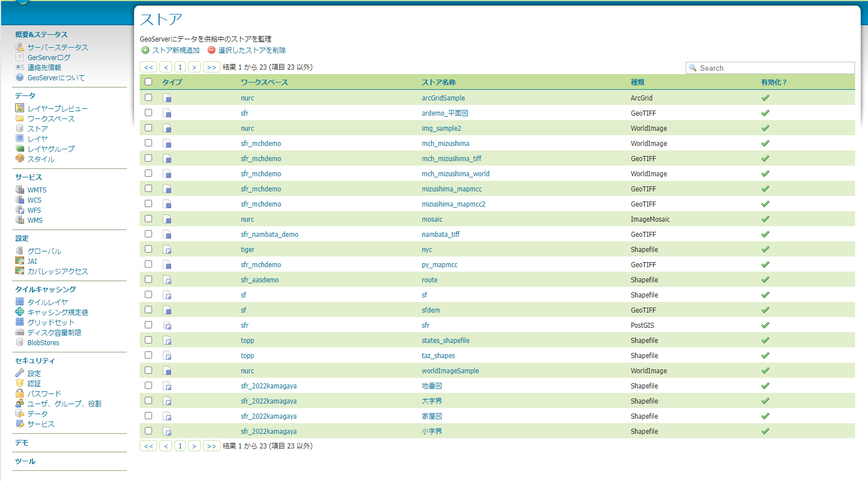Toggle the select-all checkbox in table header
Screen dimensions: 868x481
click(149, 82)
